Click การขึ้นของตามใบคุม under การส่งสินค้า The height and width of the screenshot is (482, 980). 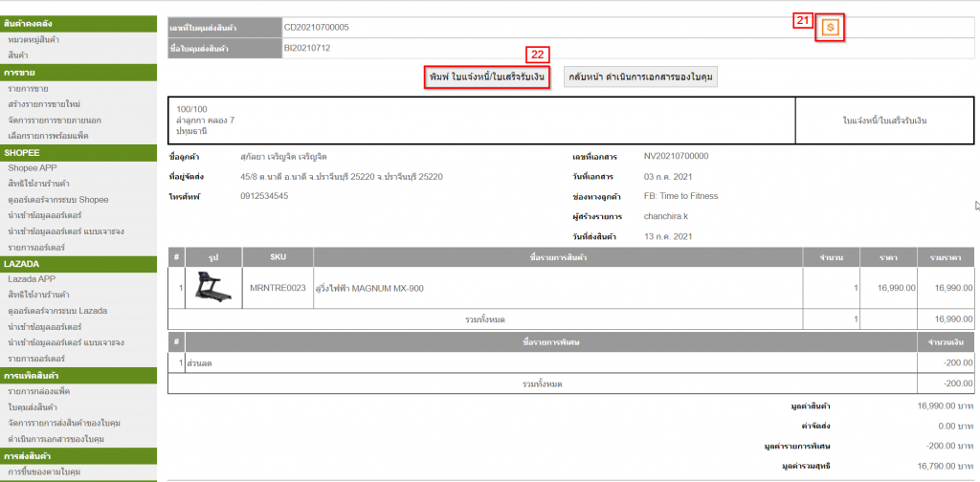(x=44, y=472)
